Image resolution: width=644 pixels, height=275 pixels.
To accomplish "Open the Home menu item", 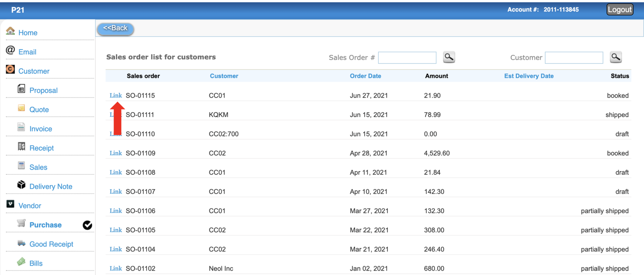I will (x=28, y=33).
